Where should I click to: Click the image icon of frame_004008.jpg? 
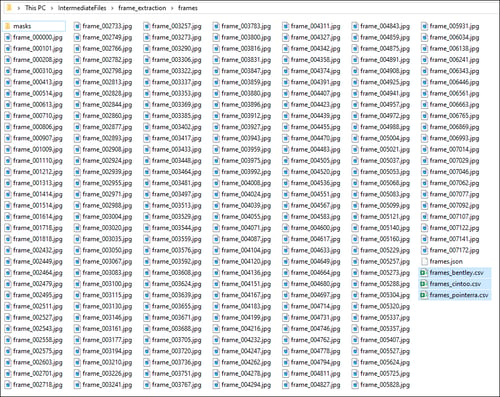(x=216, y=183)
